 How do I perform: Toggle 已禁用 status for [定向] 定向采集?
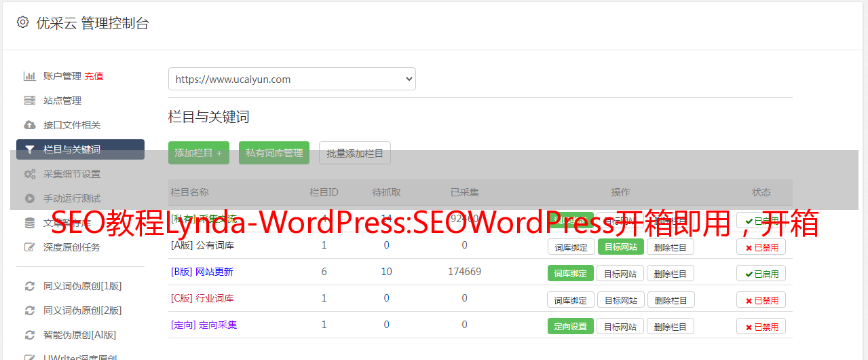pyautogui.click(x=761, y=326)
